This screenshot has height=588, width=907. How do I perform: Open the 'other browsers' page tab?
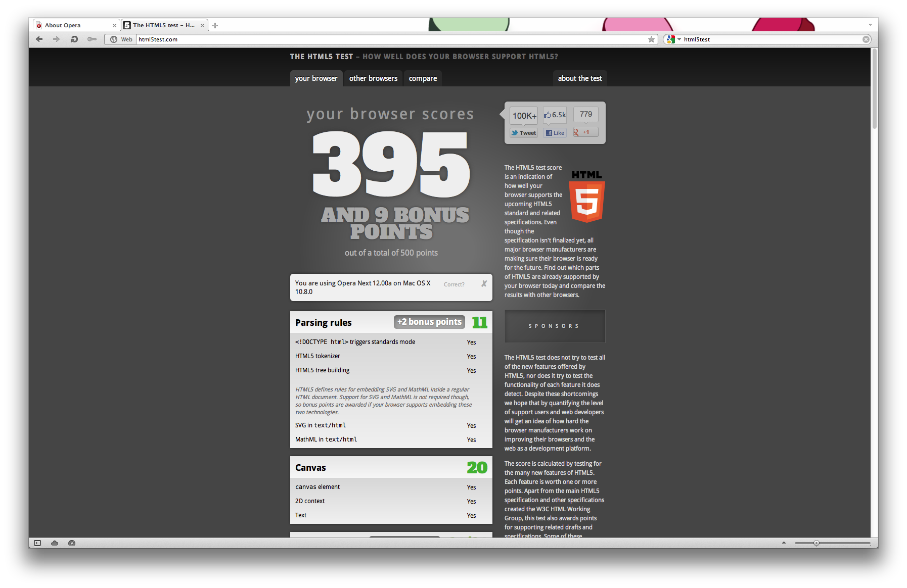click(x=373, y=78)
